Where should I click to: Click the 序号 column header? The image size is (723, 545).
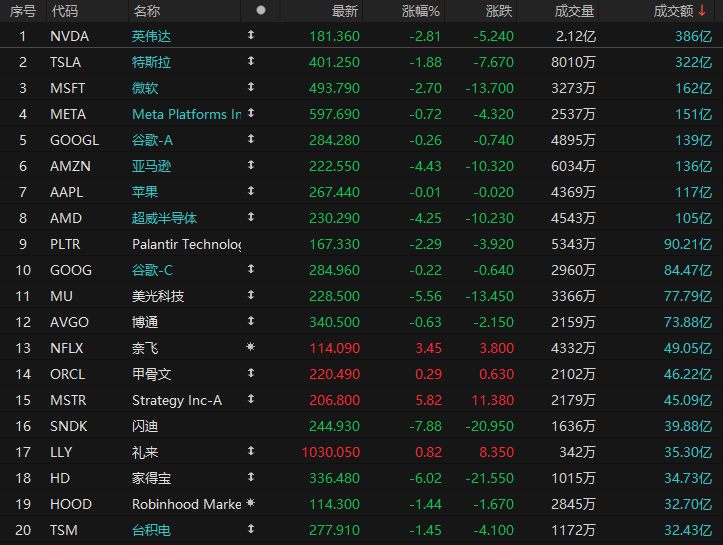(23, 11)
